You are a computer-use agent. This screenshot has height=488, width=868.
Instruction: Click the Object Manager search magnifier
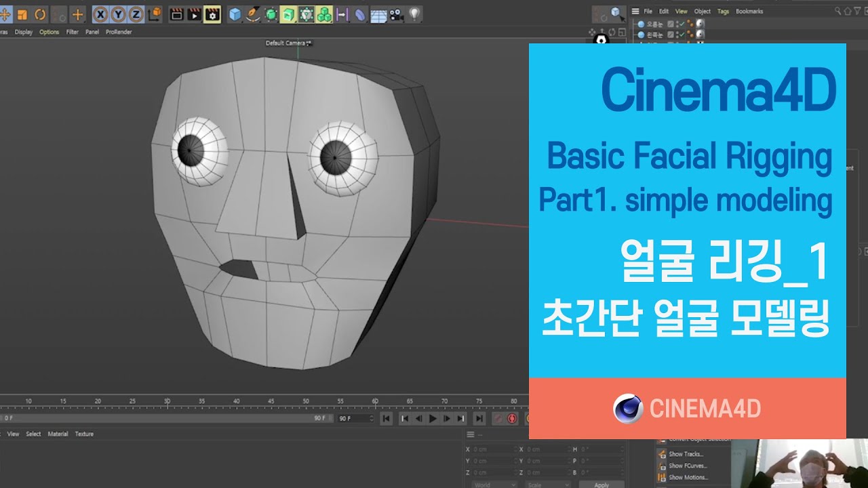[838, 11]
